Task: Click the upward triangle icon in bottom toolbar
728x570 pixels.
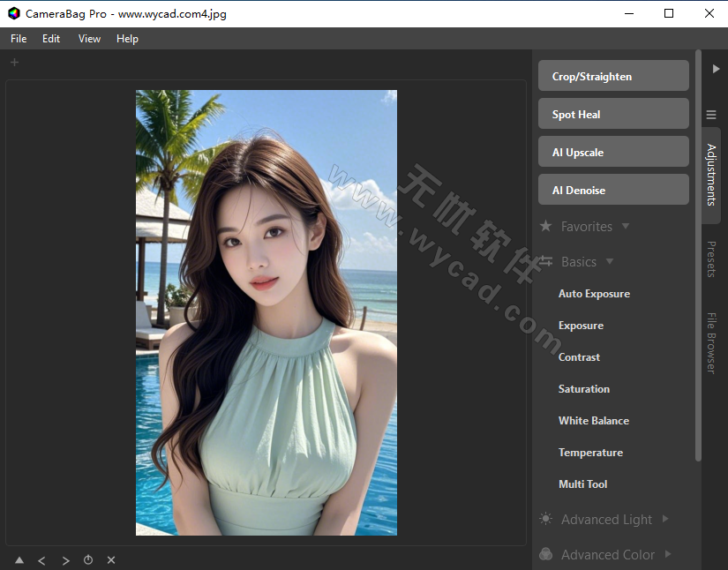Action: [19, 559]
